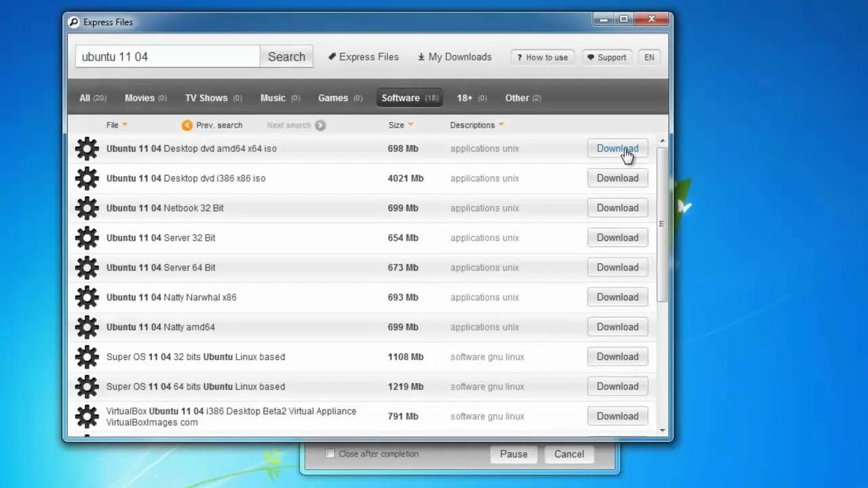Click gear icon beside VirtualBox Ubuntu i386 row
Image resolution: width=868 pixels, height=488 pixels.
click(87, 417)
